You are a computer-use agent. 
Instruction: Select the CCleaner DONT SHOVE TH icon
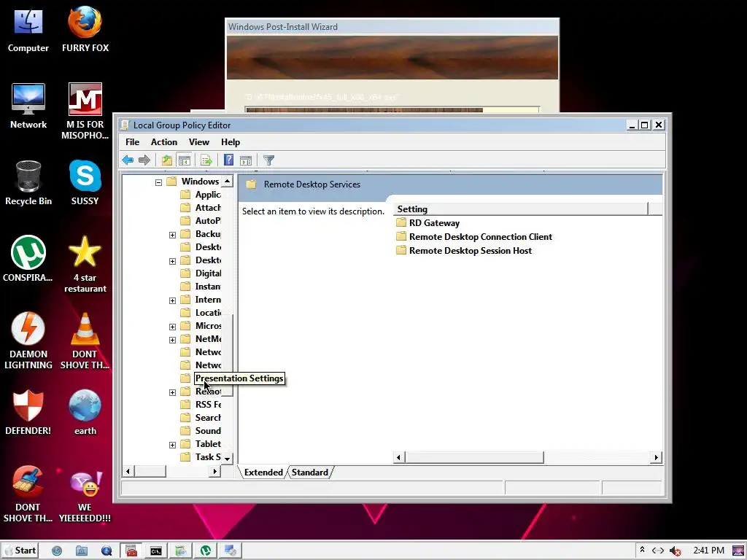pos(28,494)
